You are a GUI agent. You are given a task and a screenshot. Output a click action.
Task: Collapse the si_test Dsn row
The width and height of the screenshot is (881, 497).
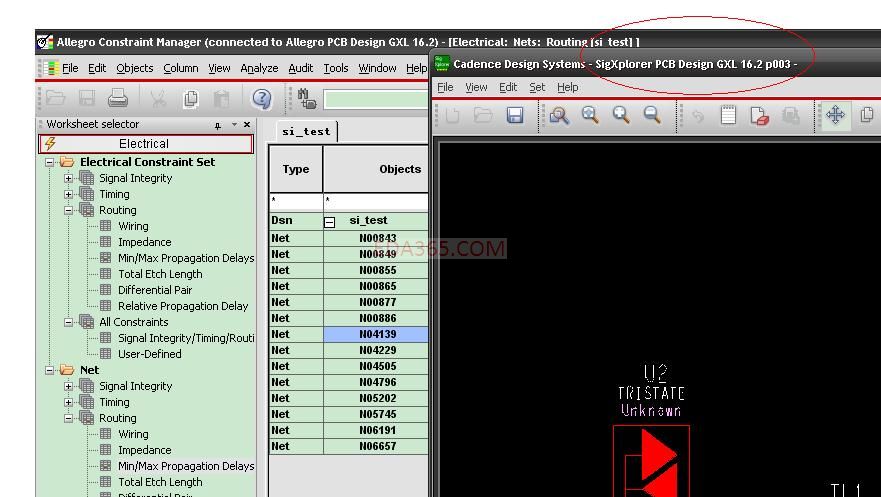pos(330,222)
